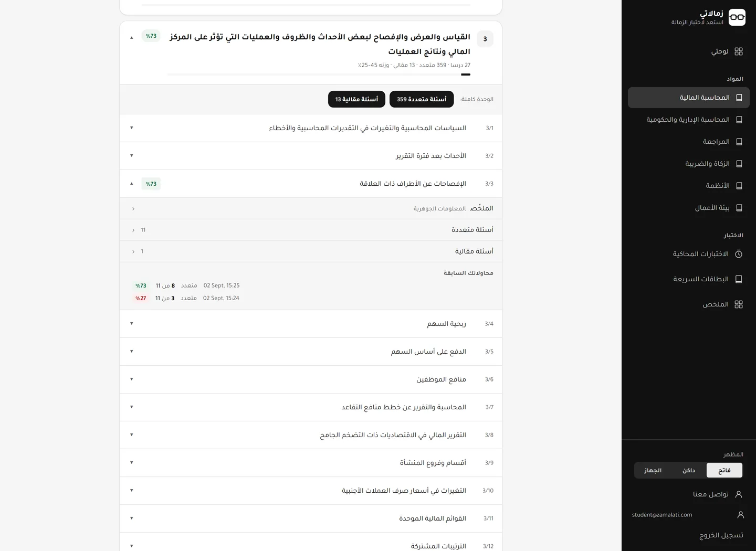Screen dimensions: 756x551
Task: Click clock icon for الاختبارات المحاكية
Action: point(739,254)
